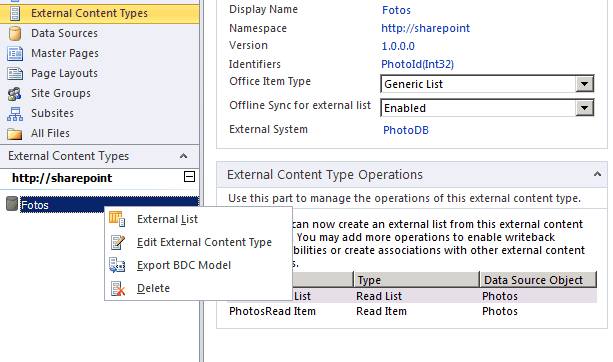Choose Export BDC Model
This screenshot has height=362, width=613.
[198, 265]
